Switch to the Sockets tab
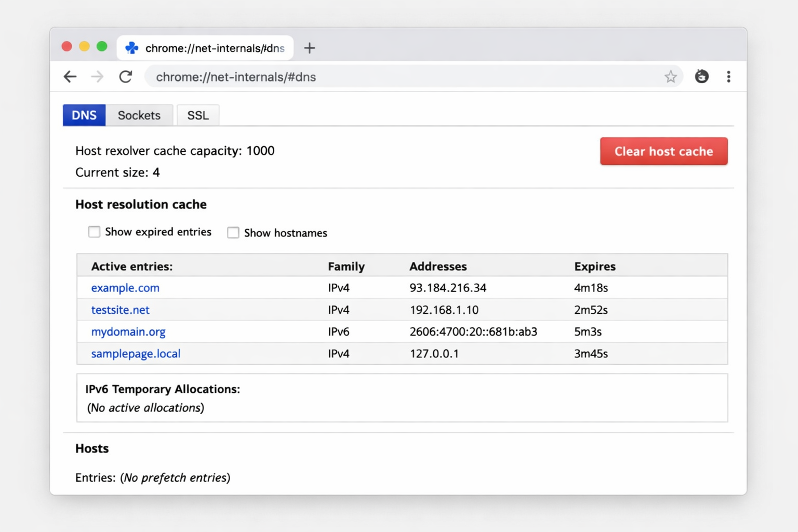Viewport: 798px width, 532px height. 139,115
